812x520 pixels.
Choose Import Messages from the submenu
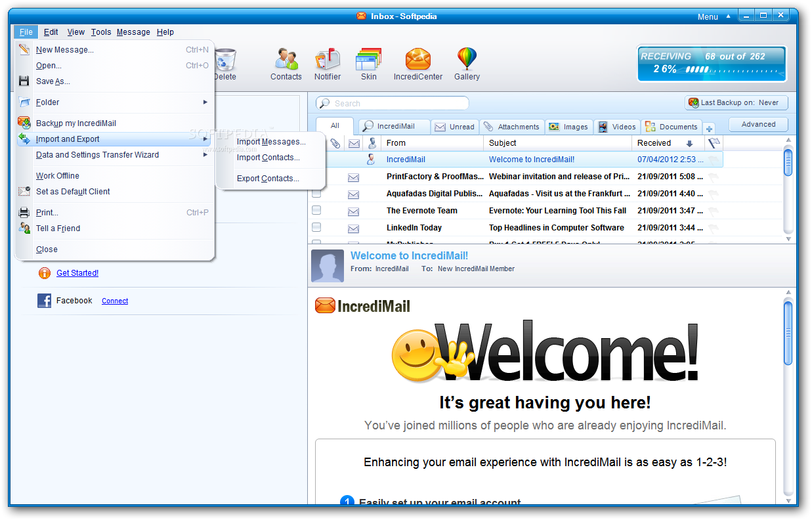pos(271,141)
